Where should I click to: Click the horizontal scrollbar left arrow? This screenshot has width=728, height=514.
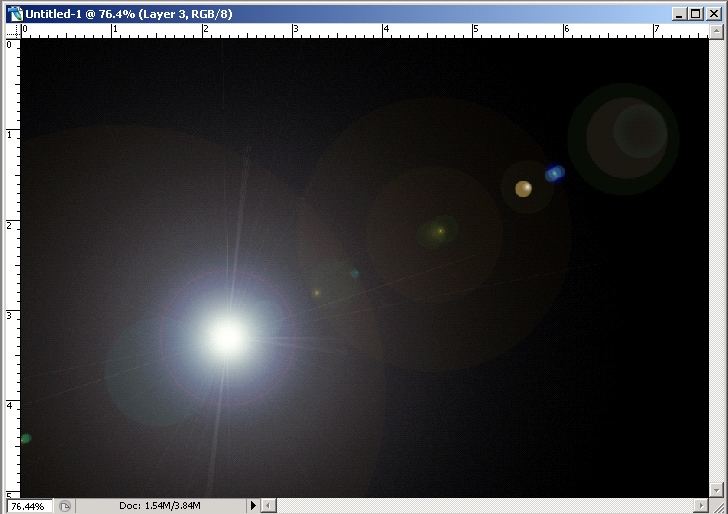[269, 505]
